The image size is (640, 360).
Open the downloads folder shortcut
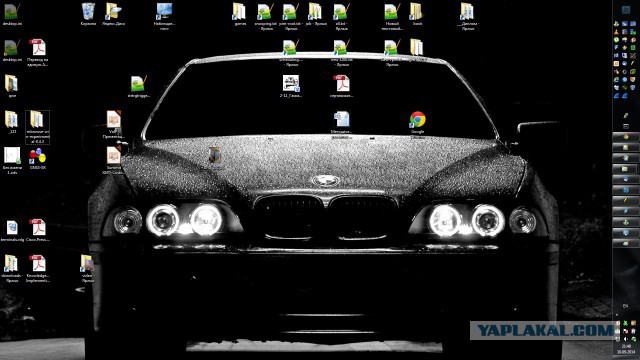pyautogui.click(x=11, y=263)
